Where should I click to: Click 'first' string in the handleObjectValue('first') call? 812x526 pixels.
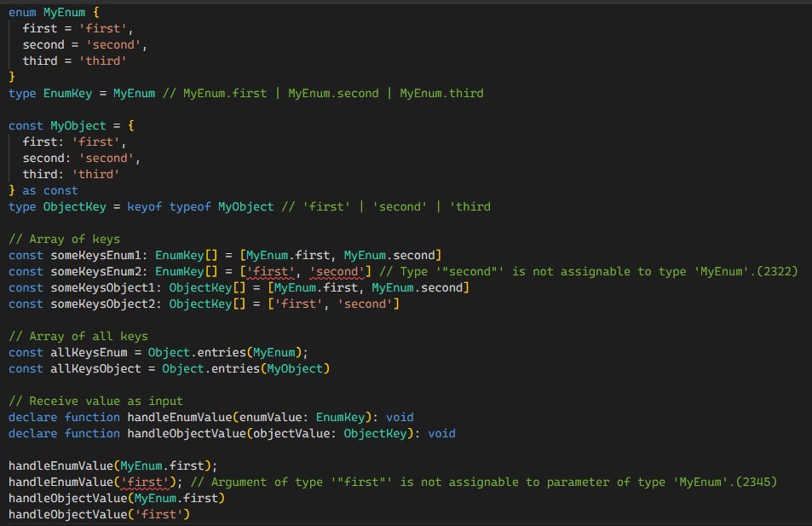click(158, 514)
